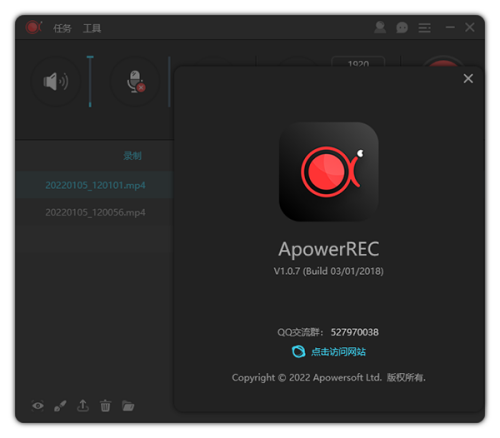This screenshot has width=500, height=438.
Task: Open the hamburger settings menu
Action: coord(424,28)
